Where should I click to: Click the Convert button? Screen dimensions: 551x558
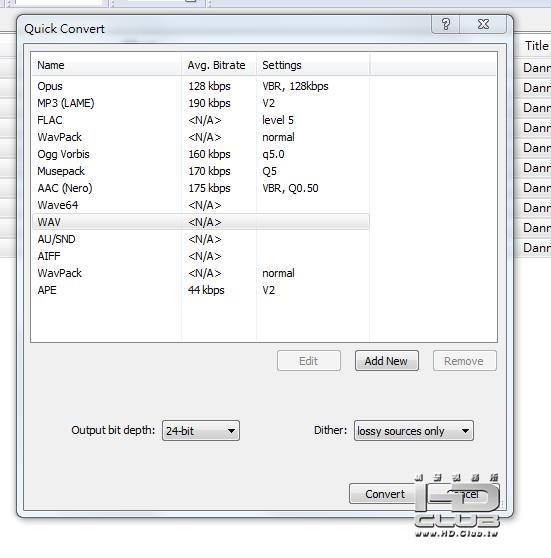click(385, 494)
